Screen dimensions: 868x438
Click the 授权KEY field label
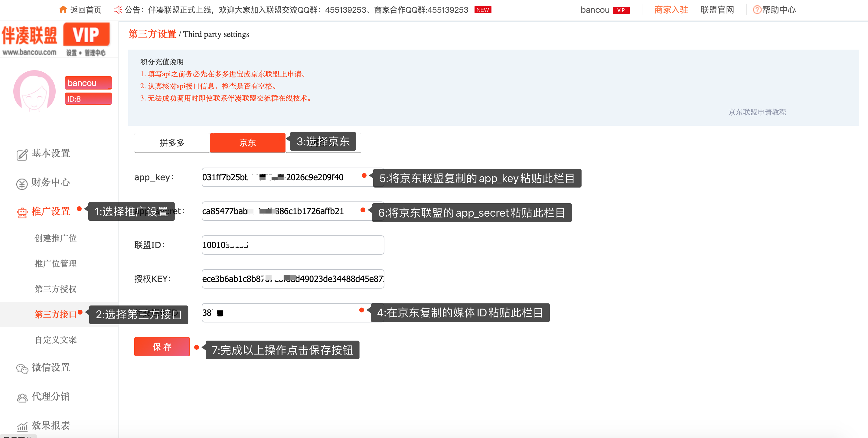pos(153,279)
